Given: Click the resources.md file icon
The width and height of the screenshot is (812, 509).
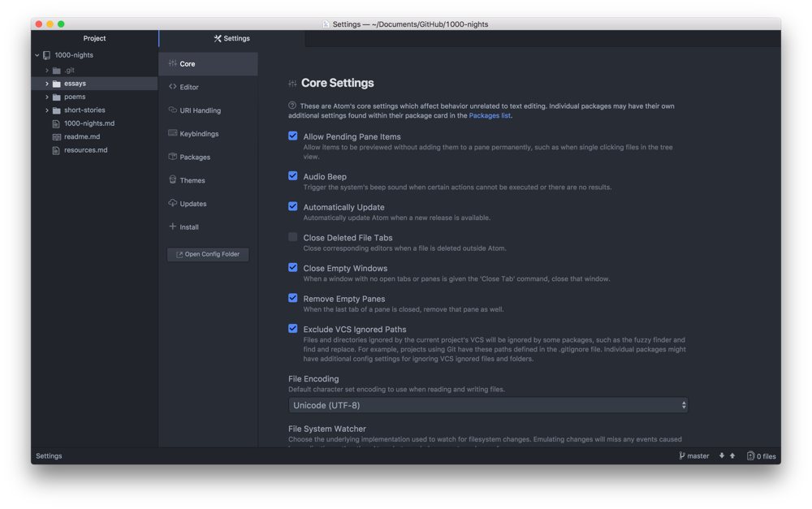Looking at the screenshot, I should pos(56,151).
